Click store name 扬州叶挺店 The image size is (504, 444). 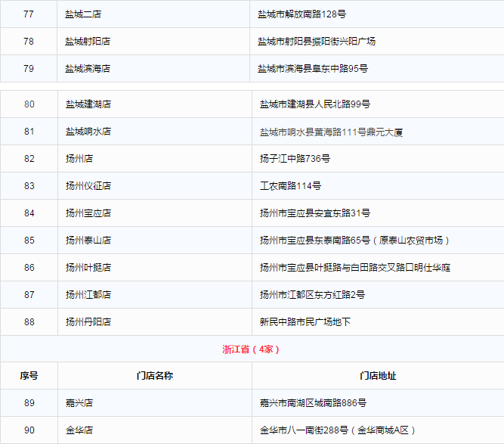coord(88,268)
